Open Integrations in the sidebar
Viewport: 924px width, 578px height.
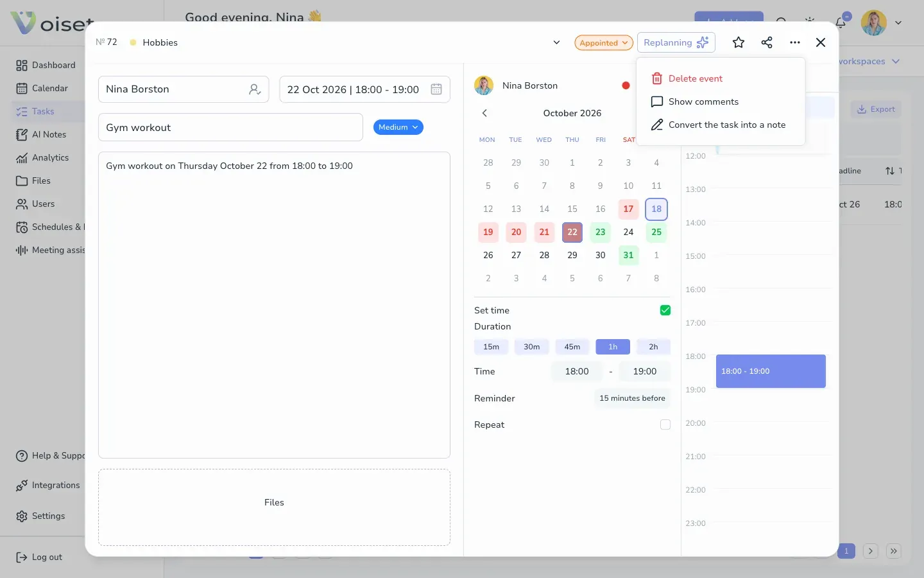tap(48, 486)
